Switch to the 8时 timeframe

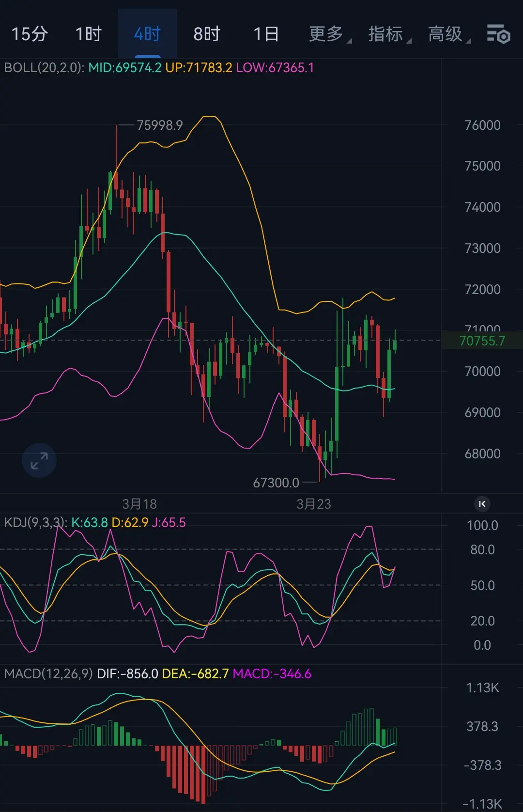pyautogui.click(x=207, y=34)
